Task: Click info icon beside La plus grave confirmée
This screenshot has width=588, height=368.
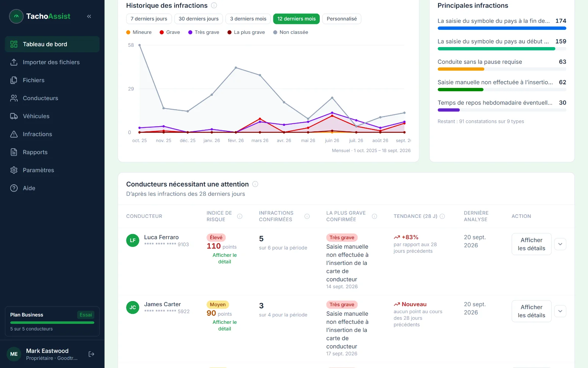Action: pos(374,216)
